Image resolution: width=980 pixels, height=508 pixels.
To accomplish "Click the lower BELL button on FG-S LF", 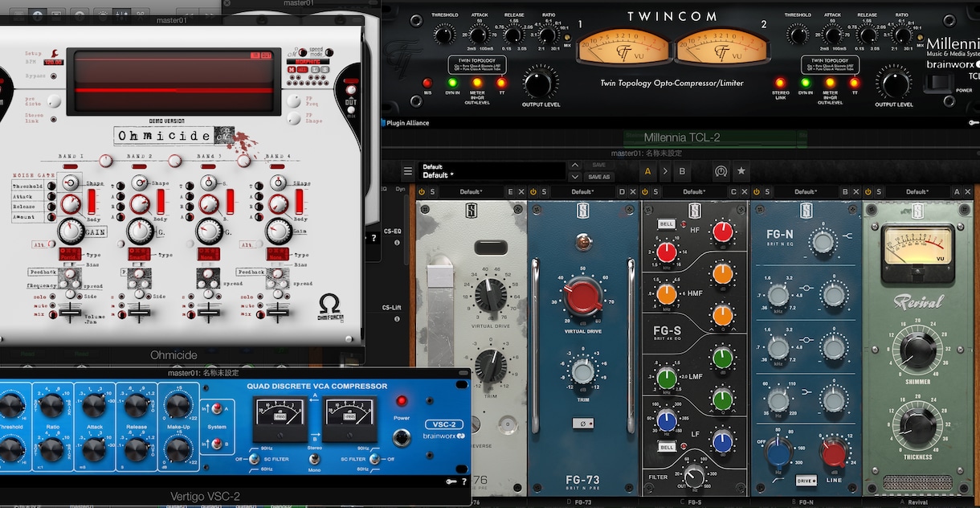I will coord(667,446).
